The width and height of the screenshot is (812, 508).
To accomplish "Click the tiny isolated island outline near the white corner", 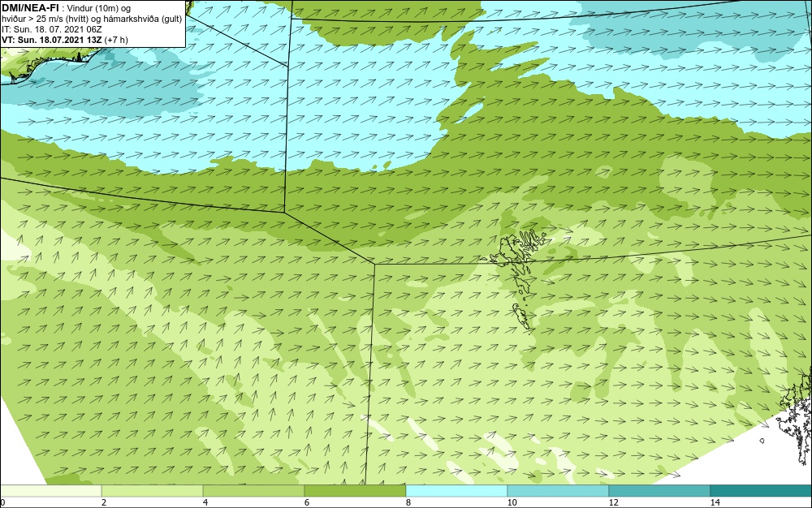I will tap(762, 441).
